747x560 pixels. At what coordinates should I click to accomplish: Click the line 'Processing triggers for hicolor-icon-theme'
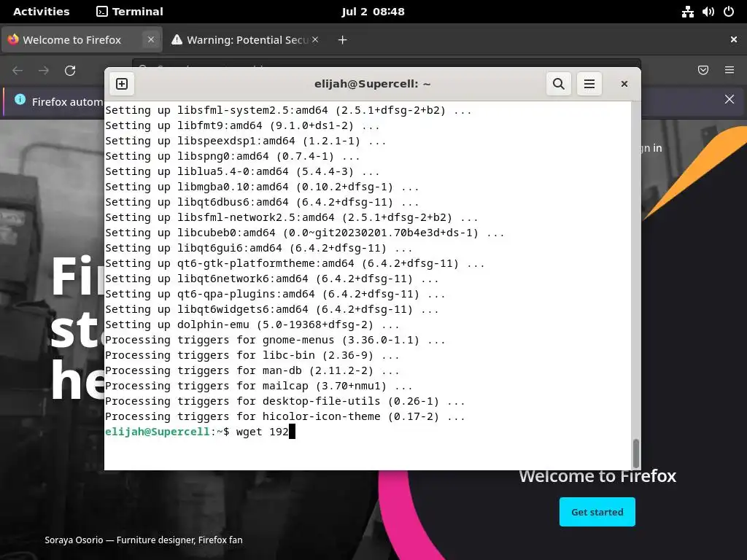(x=285, y=416)
